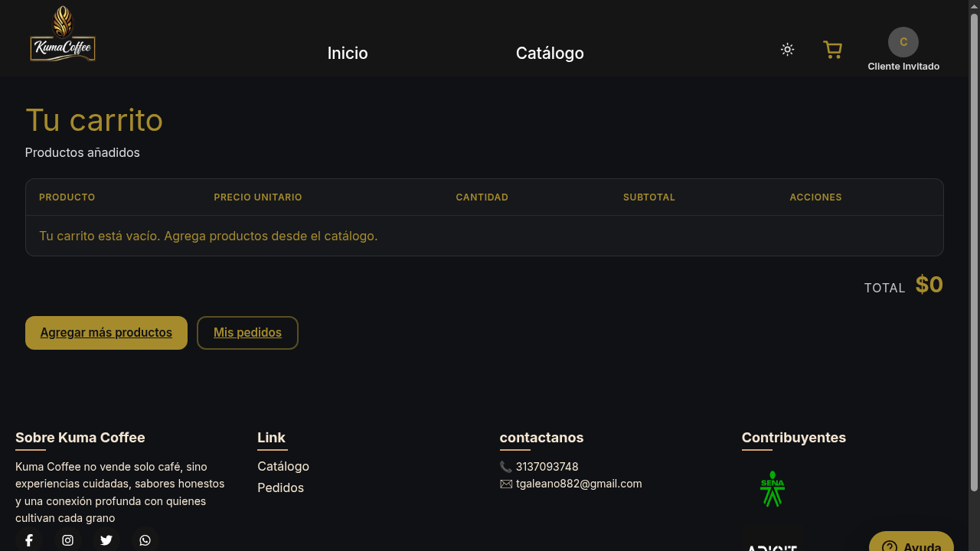Open the shopping cart icon

pyautogui.click(x=832, y=50)
